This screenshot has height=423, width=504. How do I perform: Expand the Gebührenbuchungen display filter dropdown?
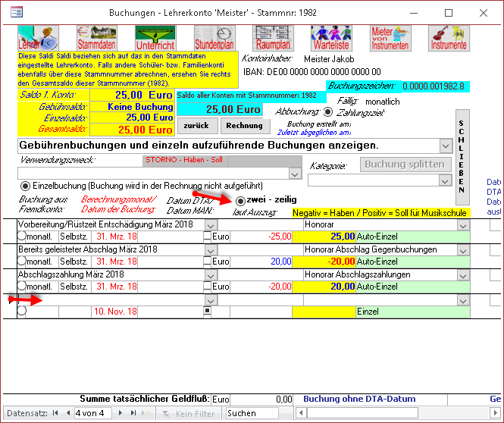pos(445,145)
